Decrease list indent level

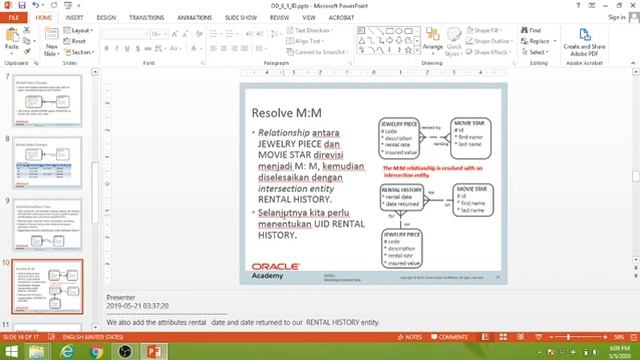point(249,34)
